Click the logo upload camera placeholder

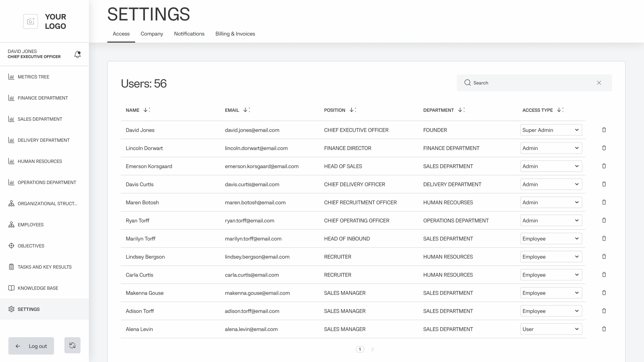[31, 21]
